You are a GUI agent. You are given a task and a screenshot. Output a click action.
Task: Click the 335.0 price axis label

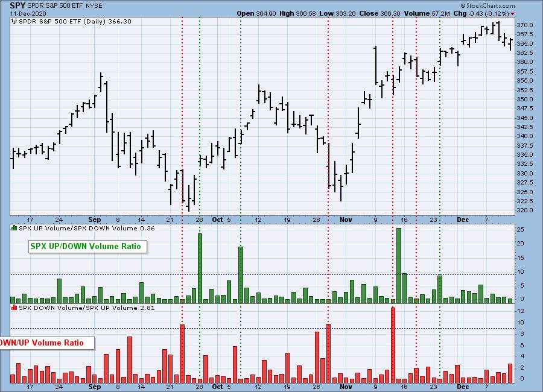(x=525, y=155)
